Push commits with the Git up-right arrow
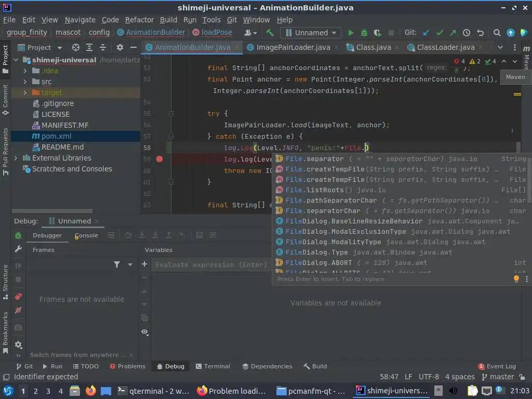The height and width of the screenshot is (399, 532). coord(453,33)
